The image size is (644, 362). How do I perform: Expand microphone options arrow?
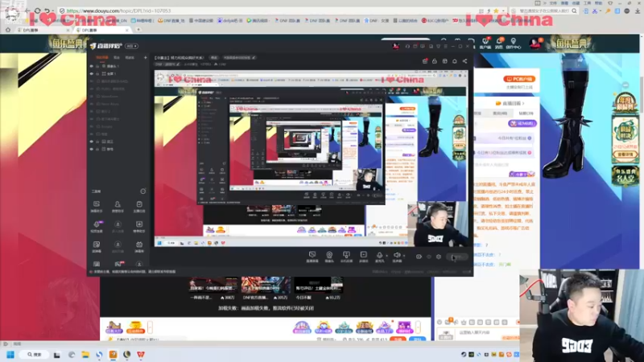pos(386,256)
